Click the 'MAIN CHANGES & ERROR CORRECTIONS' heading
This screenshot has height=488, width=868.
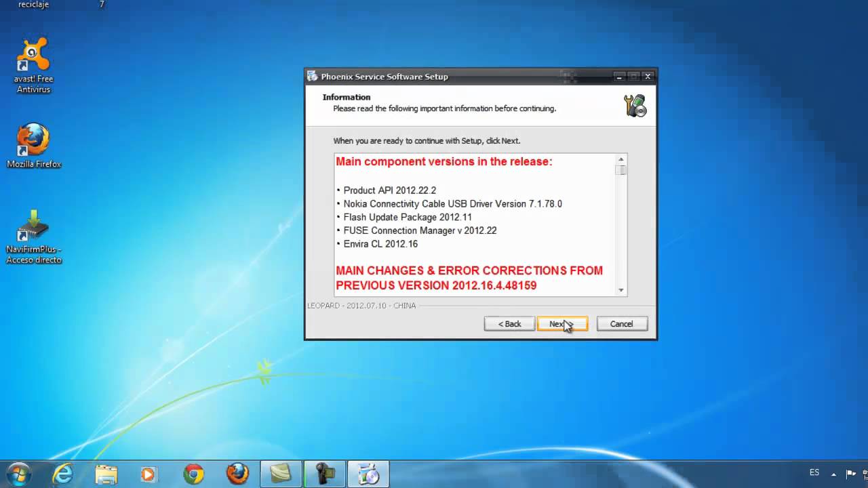pyautogui.click(x=469, y=278)
